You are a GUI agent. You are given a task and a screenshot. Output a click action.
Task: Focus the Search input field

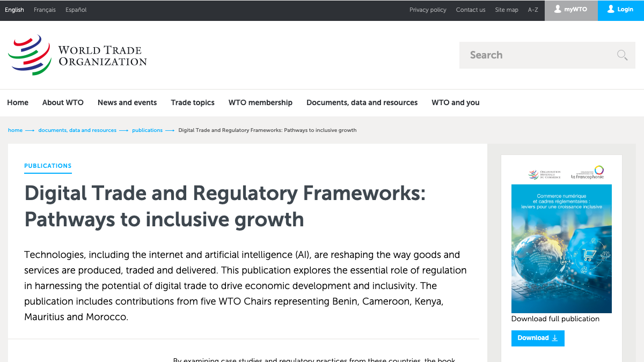point(547,55)
